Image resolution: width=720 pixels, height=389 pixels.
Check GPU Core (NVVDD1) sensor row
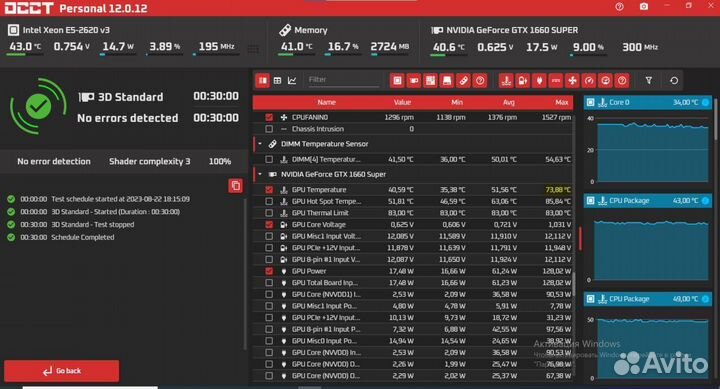pos(269,294)
